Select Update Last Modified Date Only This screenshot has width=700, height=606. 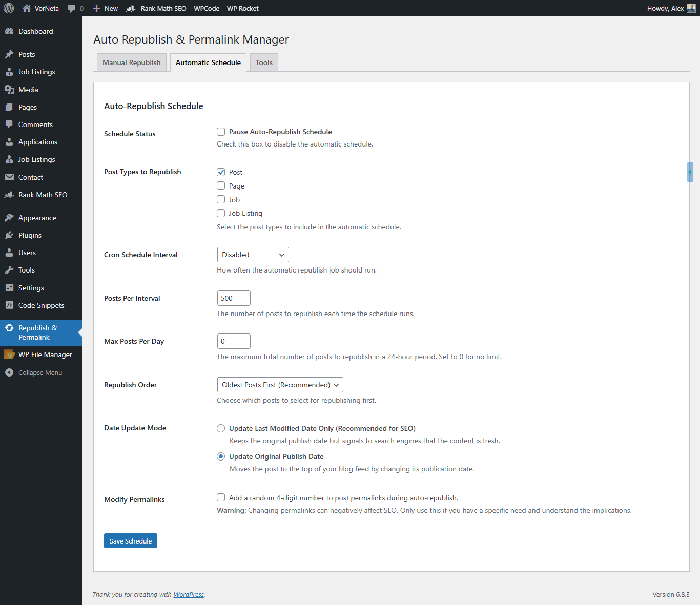pyautogui.click(x=220, y=428)
